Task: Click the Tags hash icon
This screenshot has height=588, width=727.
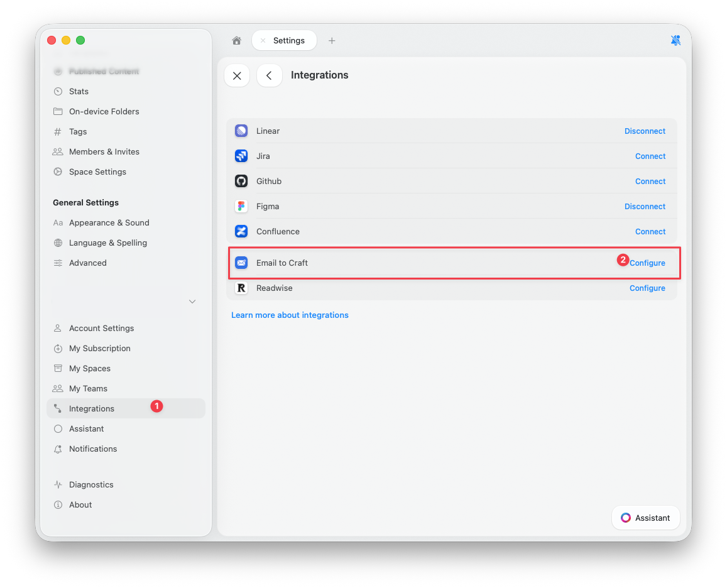Action: pos(58,132)
